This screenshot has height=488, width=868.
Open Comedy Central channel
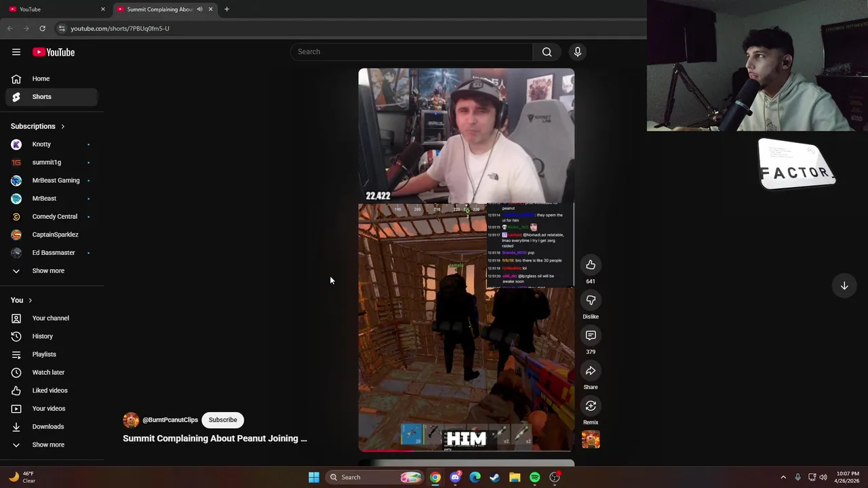point(52,216)
